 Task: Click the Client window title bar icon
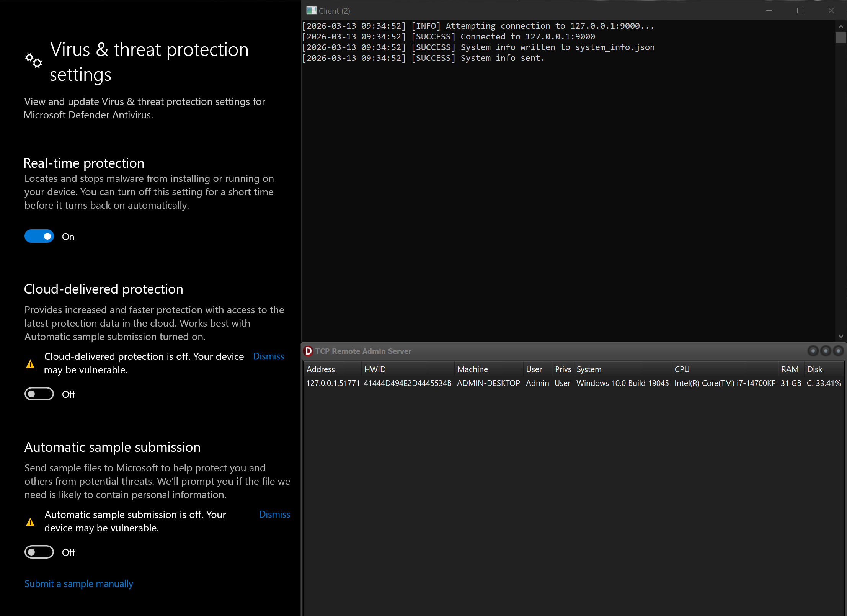[311, 10]
